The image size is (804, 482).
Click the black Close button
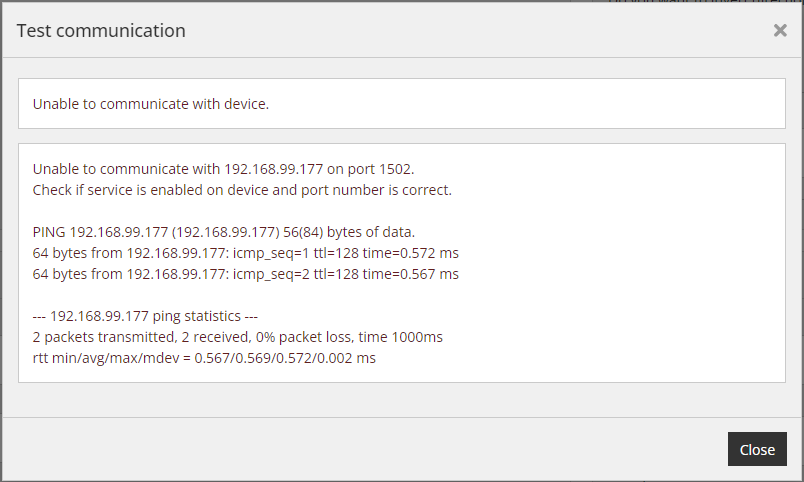pyautogui.click(x=757, y=449)
